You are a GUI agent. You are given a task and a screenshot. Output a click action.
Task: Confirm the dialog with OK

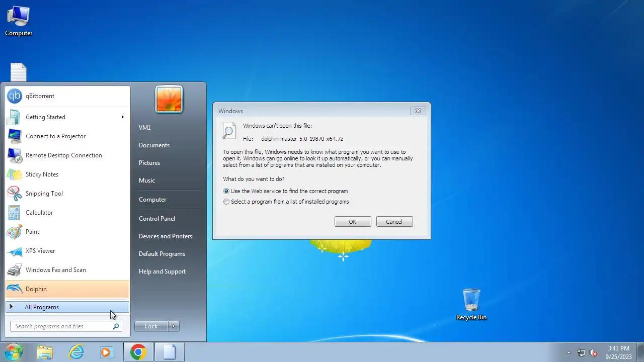pyautogui.click(x=353, y=222)
